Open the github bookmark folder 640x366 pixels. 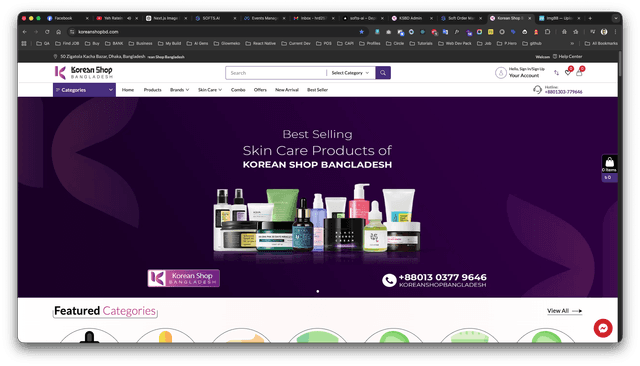532,43
